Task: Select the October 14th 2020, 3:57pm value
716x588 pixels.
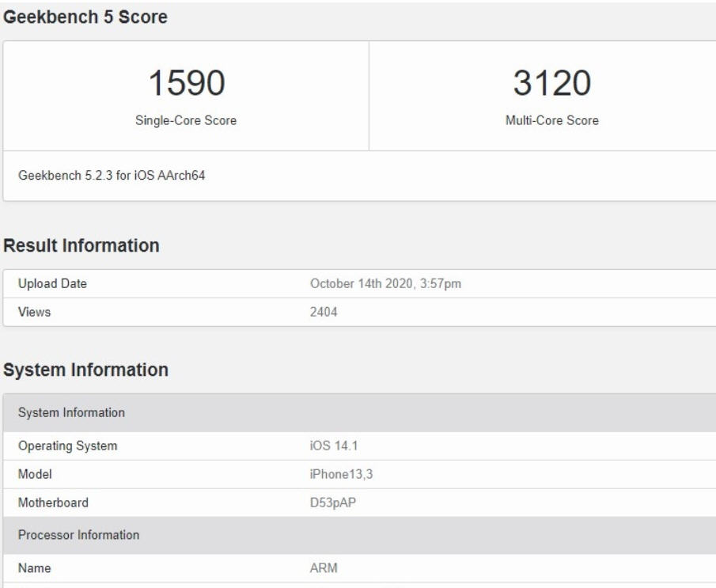Action: 385,284
